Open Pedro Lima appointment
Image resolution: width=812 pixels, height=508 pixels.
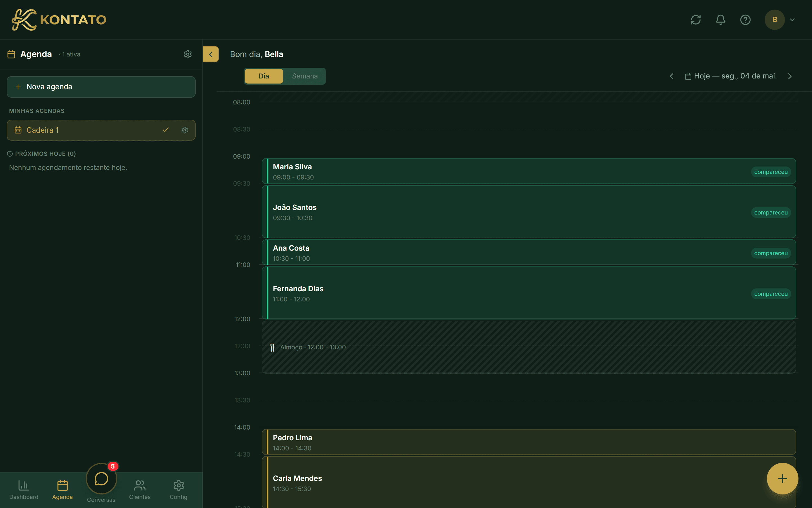pyautogui.click(x=529, y=442)
